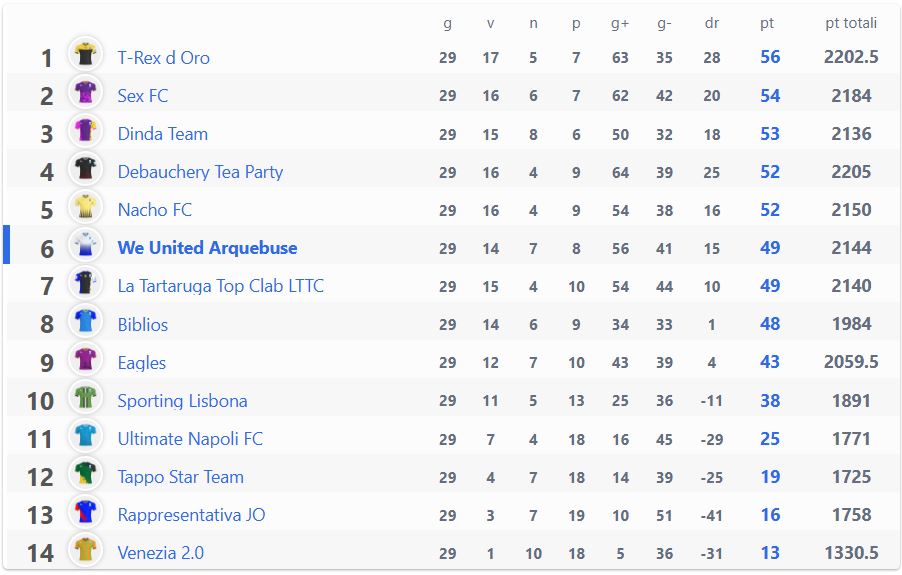Click the Sporting Lisbona green striped jersey

coord(85,397)
